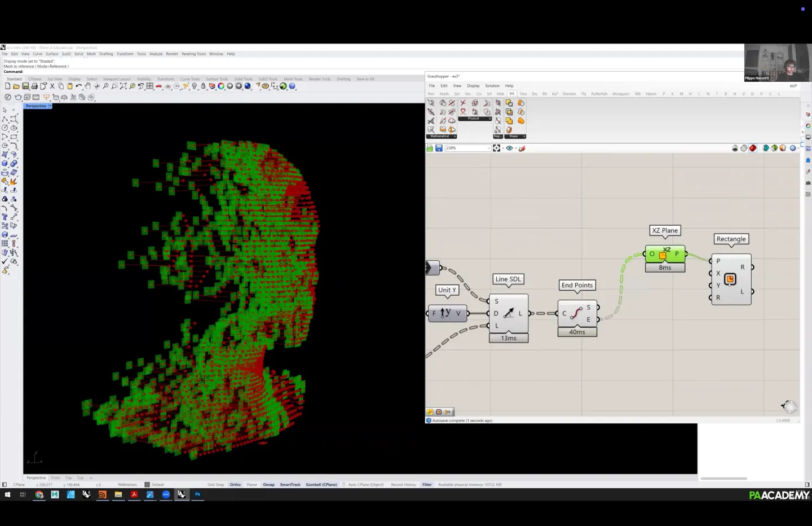Click the Save icon in Rhino toolbar

[x=25, y=86]
